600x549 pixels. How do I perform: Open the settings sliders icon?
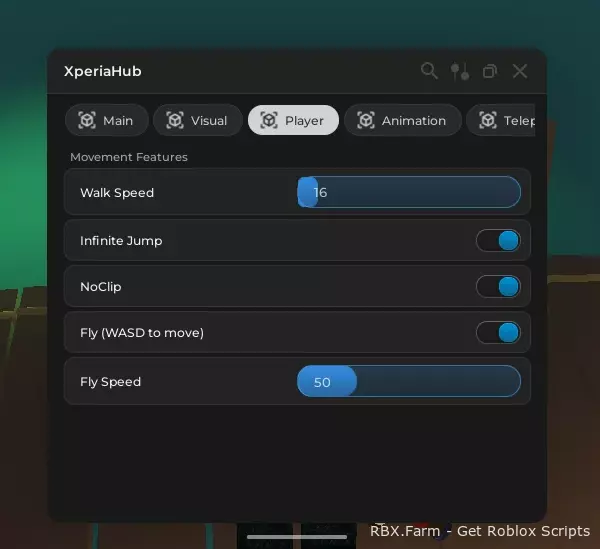460,71
